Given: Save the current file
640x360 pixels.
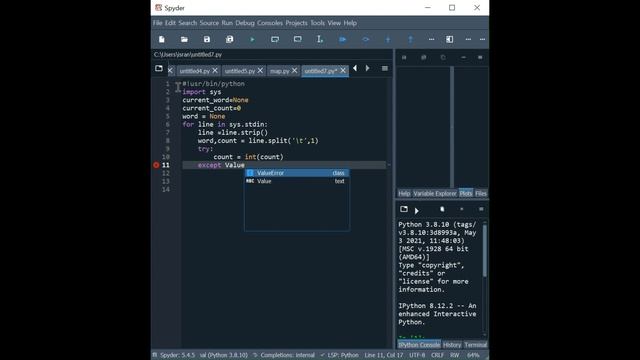Looking at the screenshot, I should pos(207,39).
